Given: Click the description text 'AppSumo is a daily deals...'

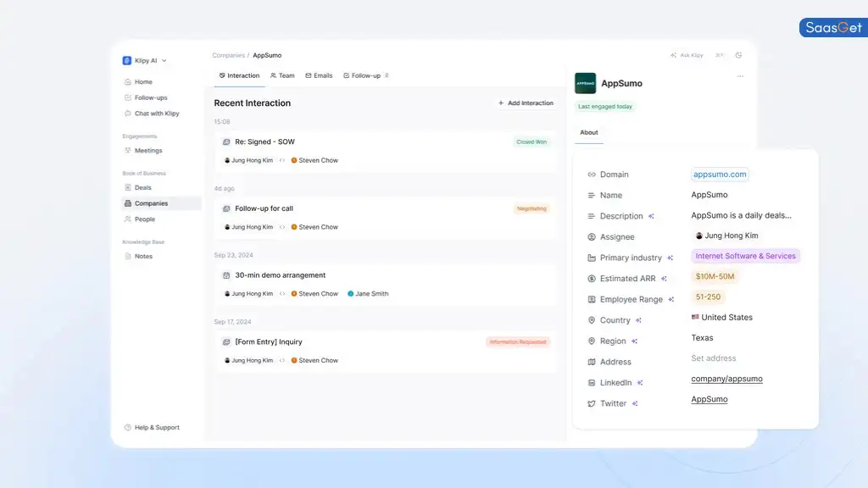Looking at the screenshot, I should coord(741,215).
